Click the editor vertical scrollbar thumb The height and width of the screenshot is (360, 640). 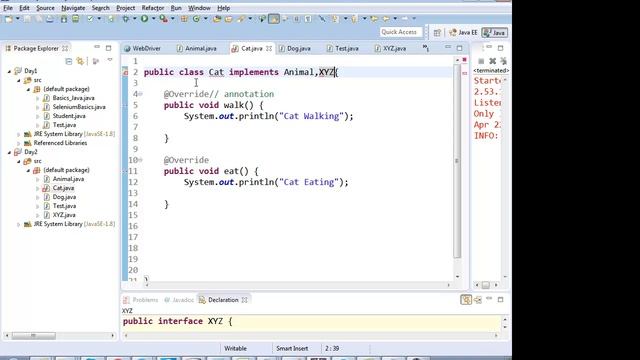457,161
